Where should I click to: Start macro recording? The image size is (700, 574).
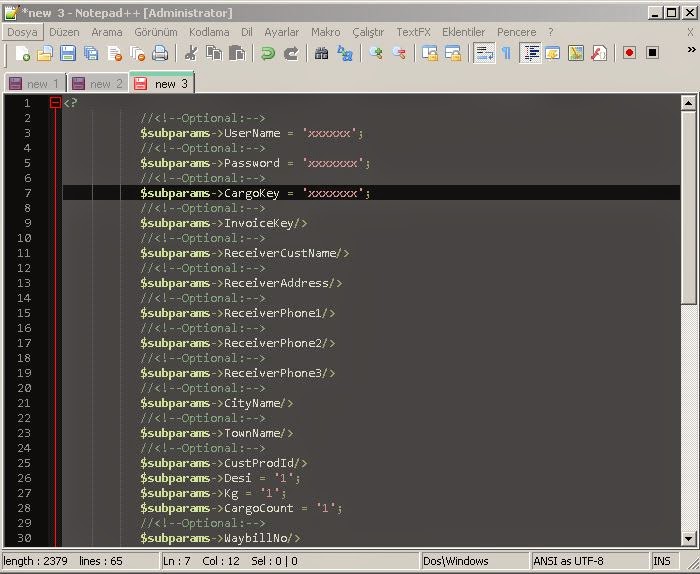[629, 53]
